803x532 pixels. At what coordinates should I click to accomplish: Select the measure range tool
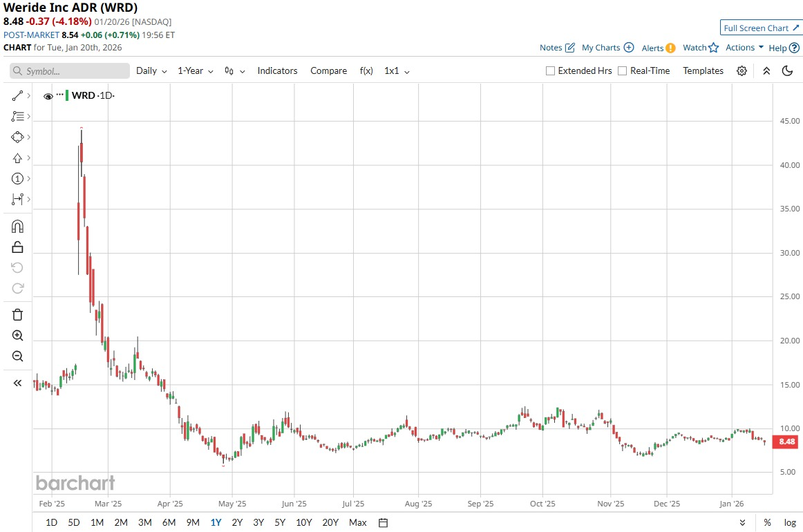[x=17, y=199]
